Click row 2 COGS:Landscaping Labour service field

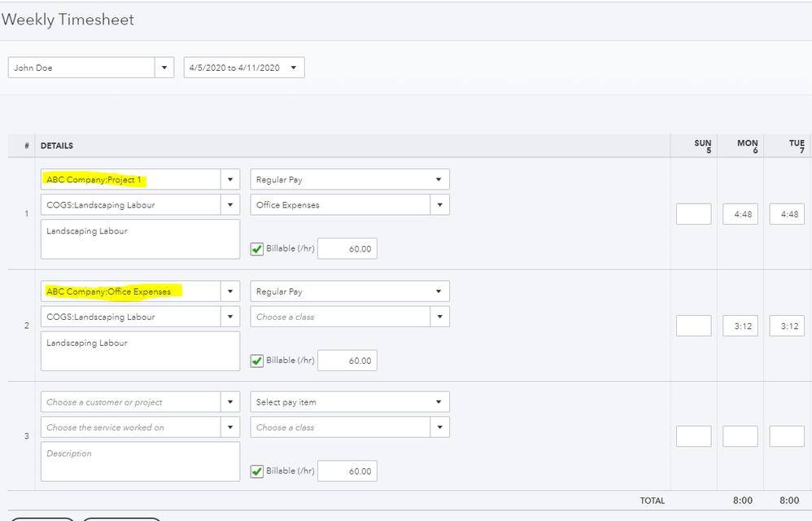(130, 317)
